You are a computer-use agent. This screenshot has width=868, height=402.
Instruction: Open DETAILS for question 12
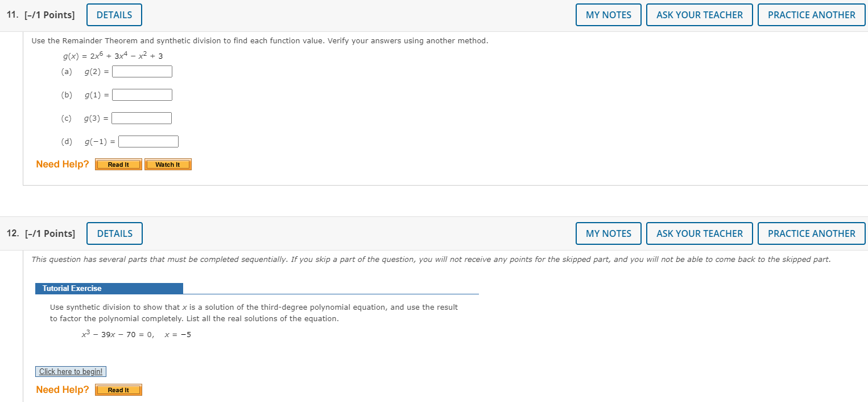[x=115, y=233]
